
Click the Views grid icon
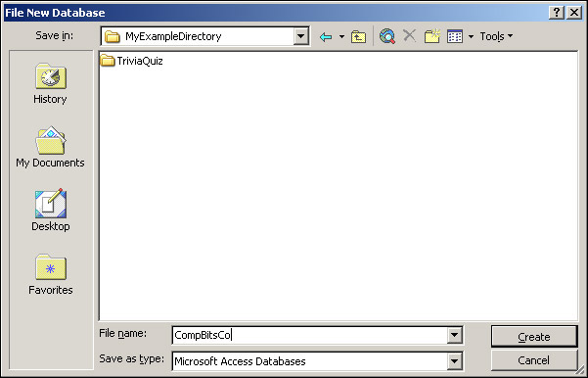(455, 36)
